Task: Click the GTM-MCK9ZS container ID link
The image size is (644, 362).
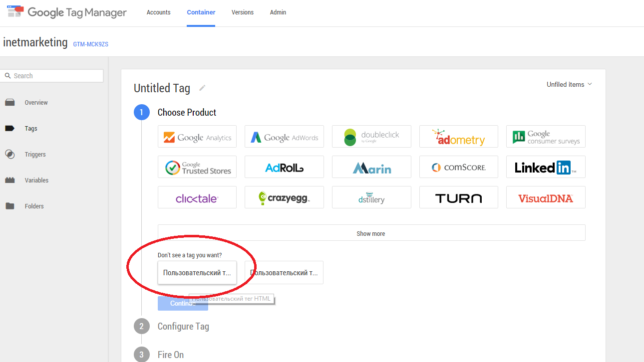Action: [91, 44]
